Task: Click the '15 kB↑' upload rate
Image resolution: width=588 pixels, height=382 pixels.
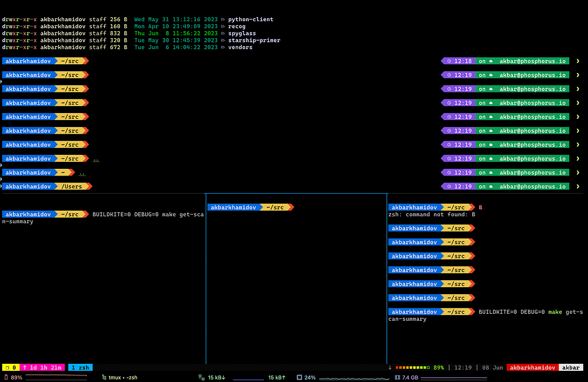Action: (277, 377)
